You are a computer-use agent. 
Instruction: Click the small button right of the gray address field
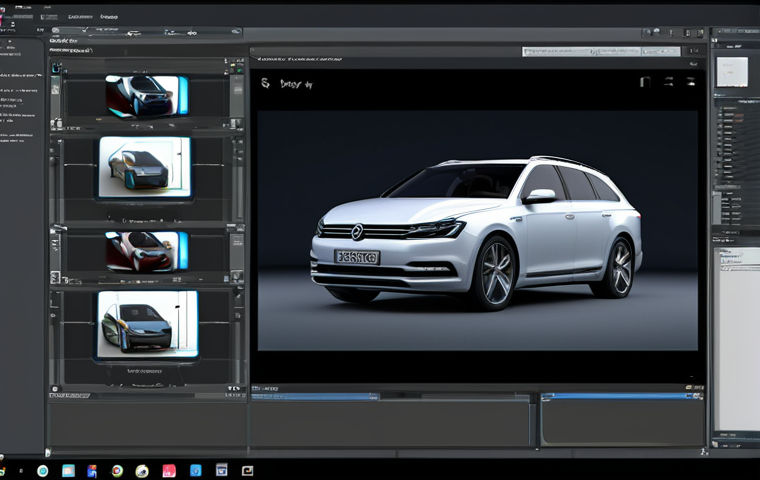coord(694,51)
